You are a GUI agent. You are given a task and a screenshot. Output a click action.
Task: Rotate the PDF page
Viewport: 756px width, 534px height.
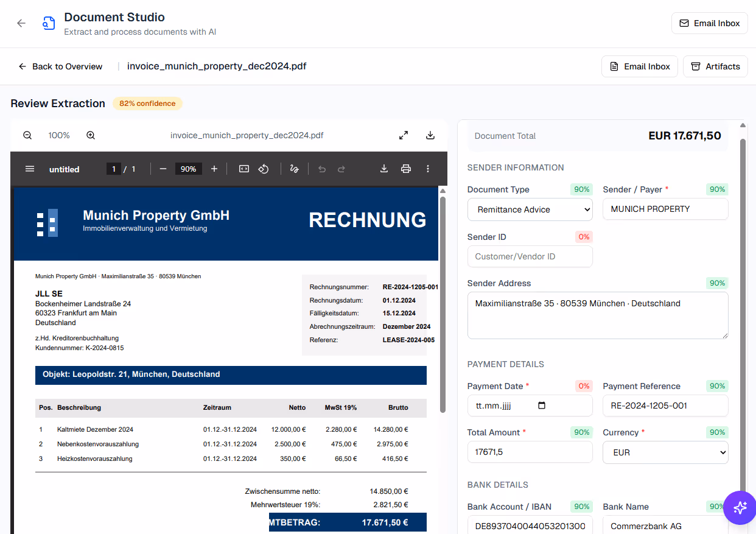[264, 169]
